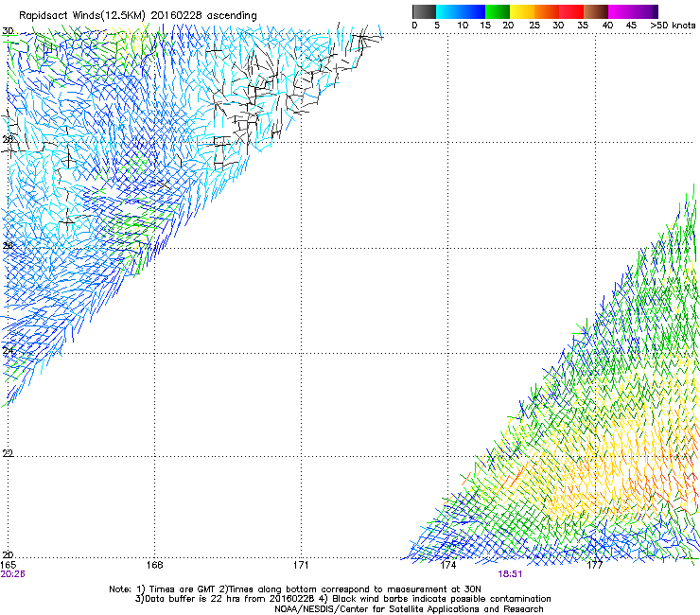Click the orange 25-30 knots legend color
The image size is (700, 615).
tap(547, 11)
